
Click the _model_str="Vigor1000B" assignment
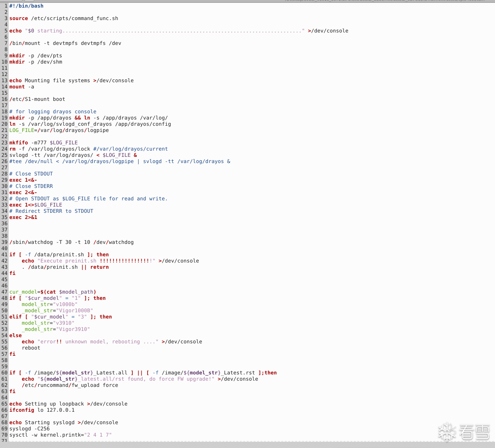tap(57, 311)
